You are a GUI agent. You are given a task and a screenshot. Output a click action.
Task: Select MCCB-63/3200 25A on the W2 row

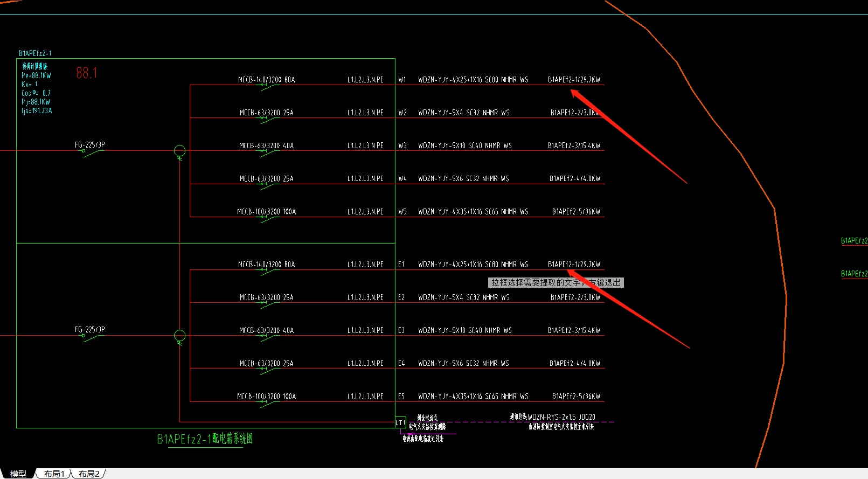pos(267,113)
